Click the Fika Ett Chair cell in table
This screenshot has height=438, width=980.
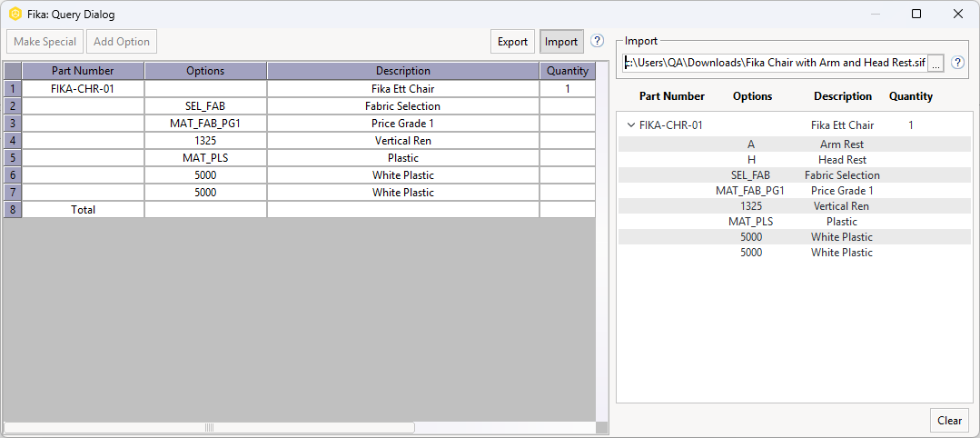coord(403,89)
